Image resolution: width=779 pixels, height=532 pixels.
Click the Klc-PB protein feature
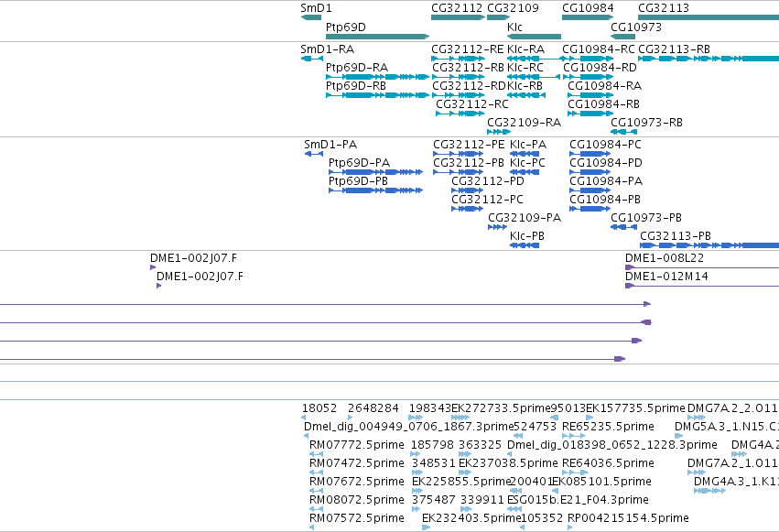[525, 246]
